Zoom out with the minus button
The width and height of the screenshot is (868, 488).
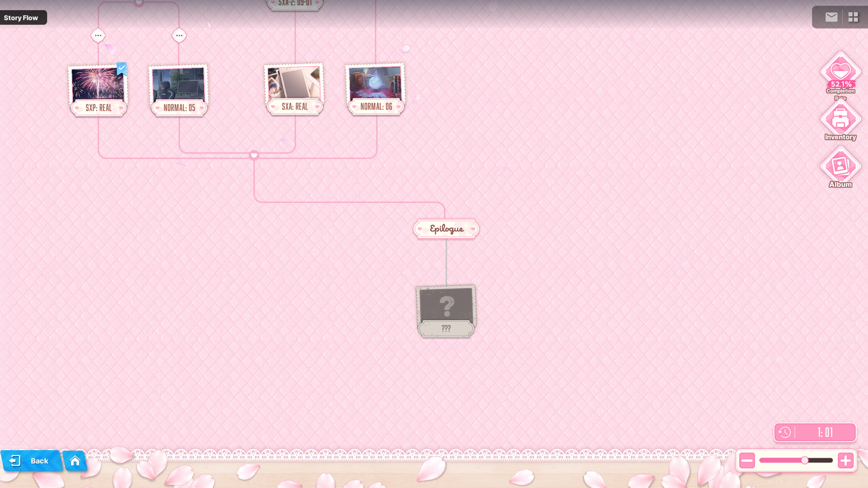(747, 460)
